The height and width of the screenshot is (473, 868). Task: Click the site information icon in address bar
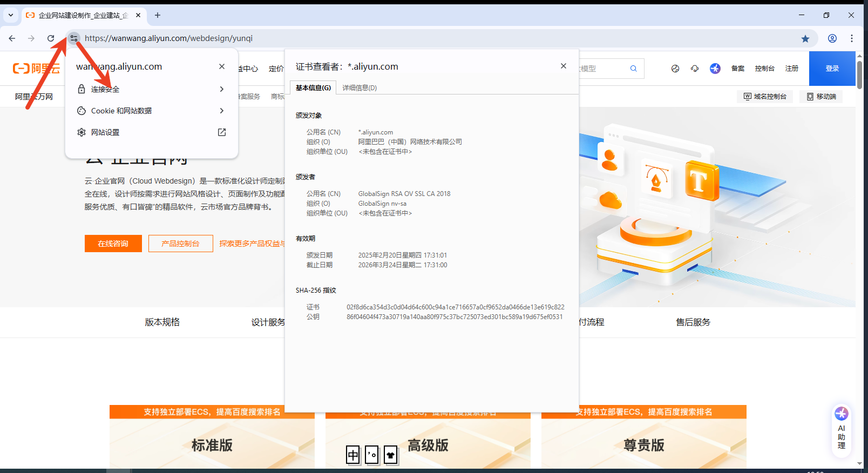74,38
